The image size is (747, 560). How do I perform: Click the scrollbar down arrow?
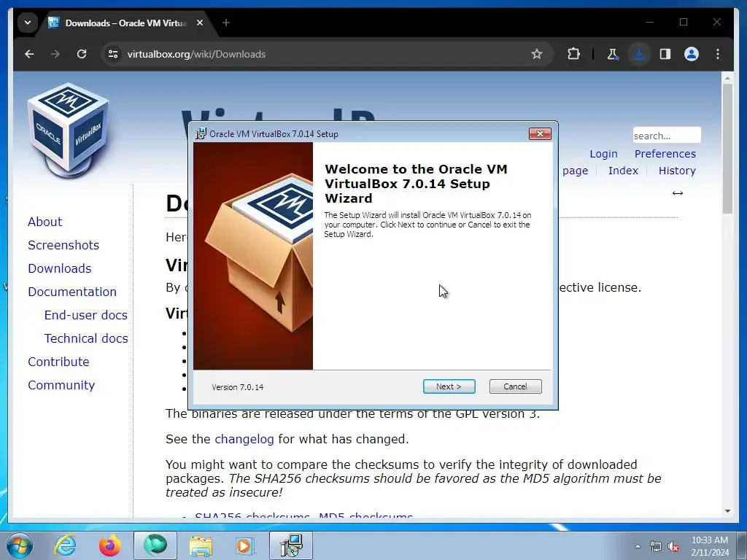coord(727,511)
